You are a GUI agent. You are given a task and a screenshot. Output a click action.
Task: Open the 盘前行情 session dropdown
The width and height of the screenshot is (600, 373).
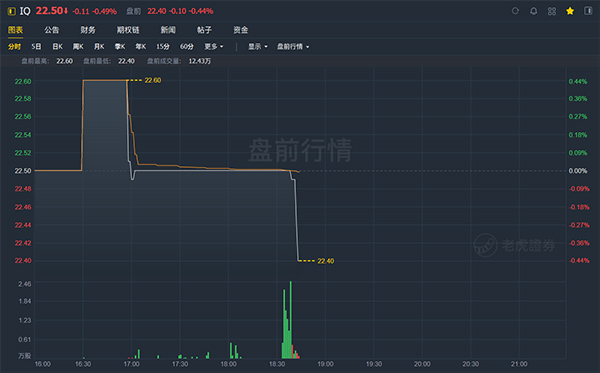pyautogui.click(x=293, y=47)
